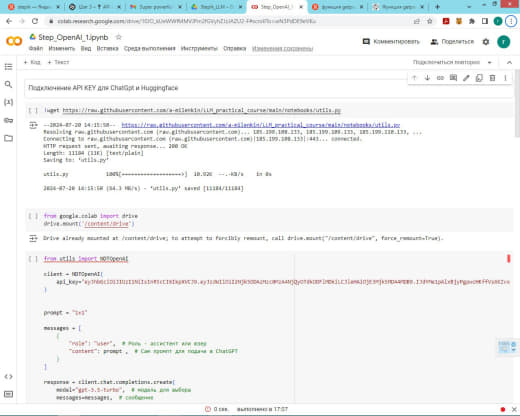
Task: Collapse the header with chevron up
Action: click(509, 62)
